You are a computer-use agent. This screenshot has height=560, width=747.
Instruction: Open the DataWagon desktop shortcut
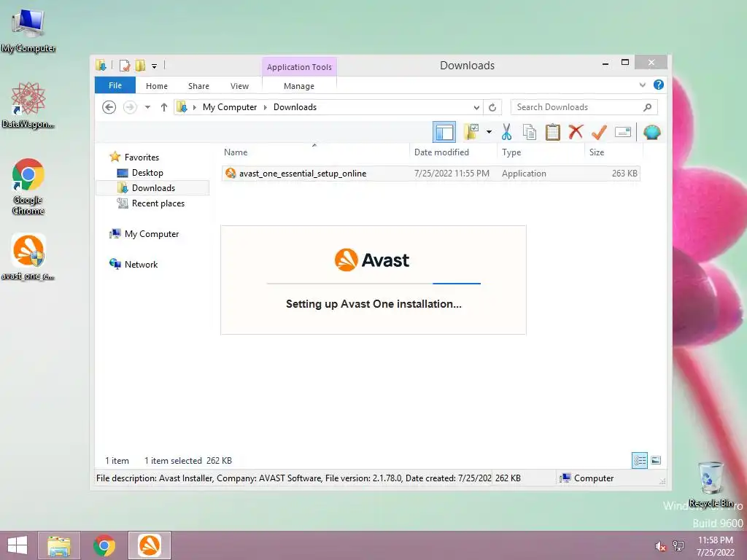pos(28,106)
